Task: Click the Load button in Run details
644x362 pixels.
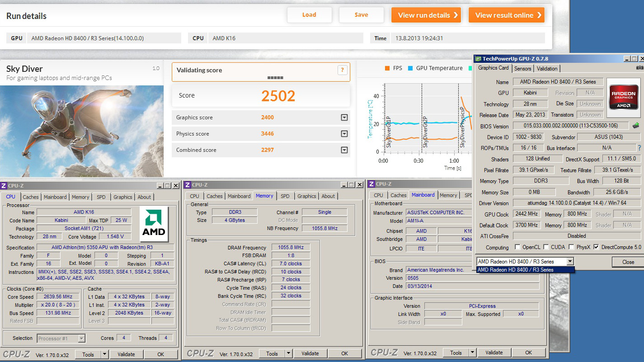Action: [x=309, y=15]
